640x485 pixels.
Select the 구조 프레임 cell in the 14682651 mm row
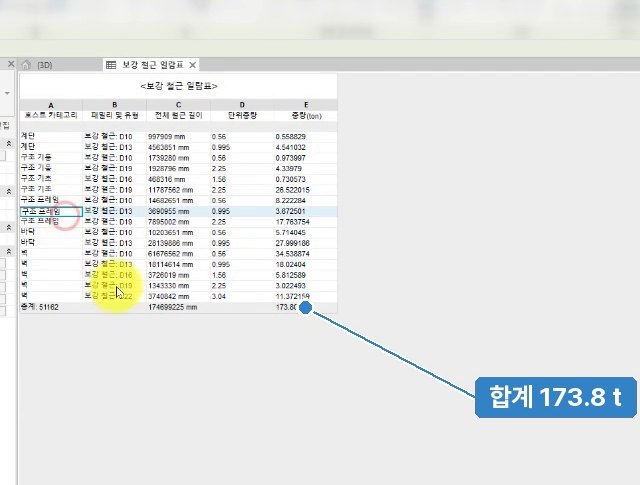tap(51, 200)
